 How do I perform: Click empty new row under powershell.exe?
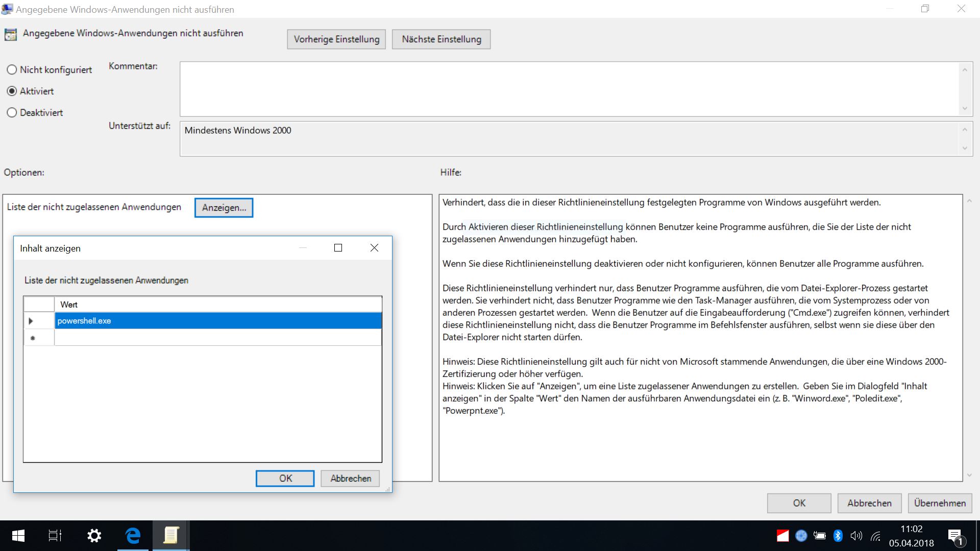coord(217,338)
